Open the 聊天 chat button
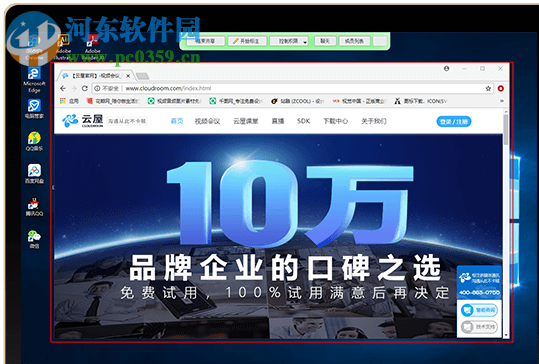 [325, 41]
